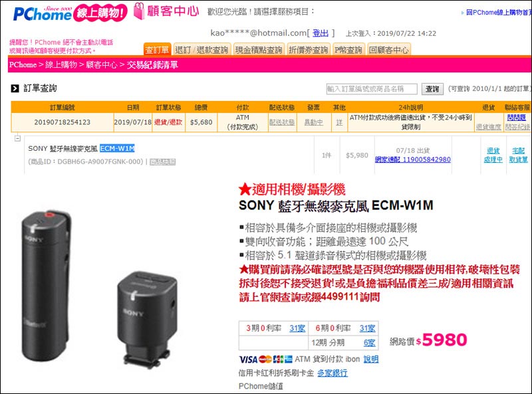This screenshot has width=532, height=394.
Task: Collapse the order detail row
Action: click(18, 138)
